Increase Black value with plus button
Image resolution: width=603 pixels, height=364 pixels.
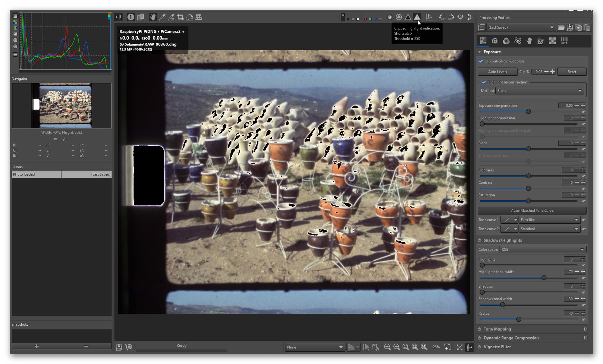click(583, 143)
